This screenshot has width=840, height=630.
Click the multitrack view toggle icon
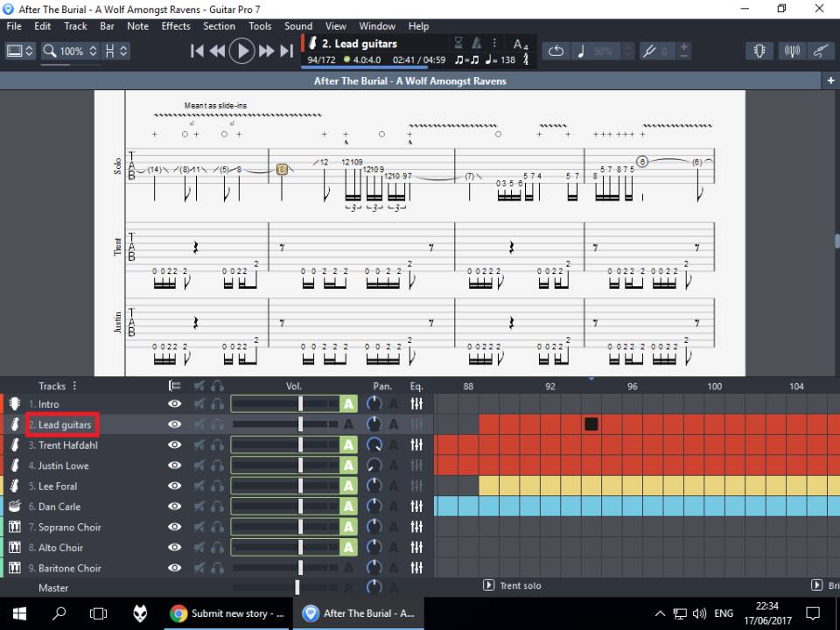pos(174,386)
